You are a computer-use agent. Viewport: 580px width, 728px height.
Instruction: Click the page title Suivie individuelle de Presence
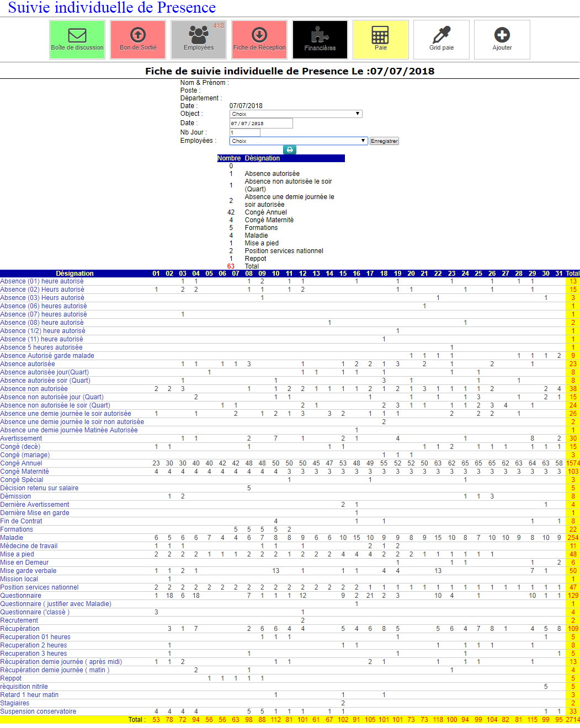(112, 8)
